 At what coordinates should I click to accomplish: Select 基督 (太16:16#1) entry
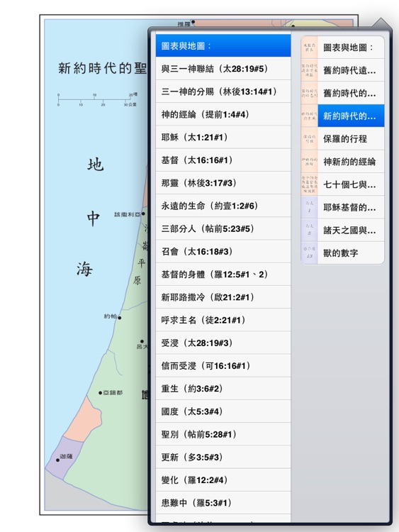223,160
